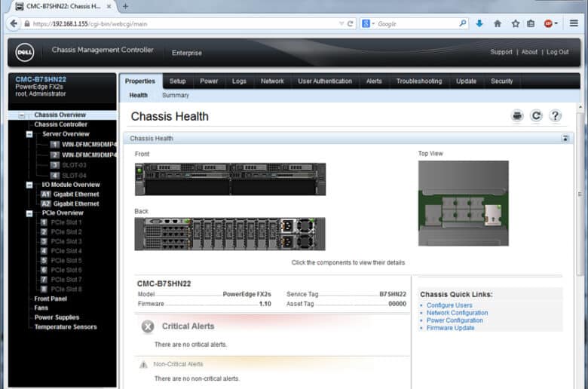Viewport: 588px width, 389px height.
Task: Open Chassis Controller in the tree
Action: click(61, 124)
